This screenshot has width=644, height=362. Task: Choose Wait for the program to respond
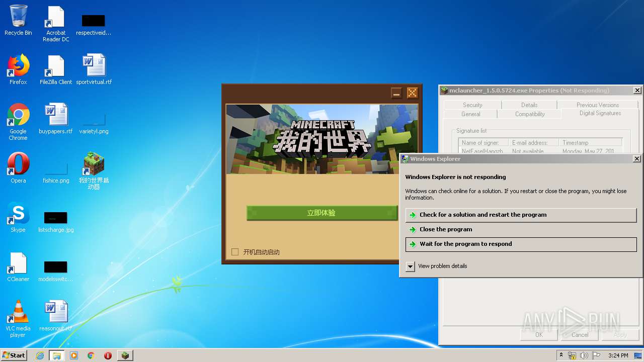click(x=521, y=244)
